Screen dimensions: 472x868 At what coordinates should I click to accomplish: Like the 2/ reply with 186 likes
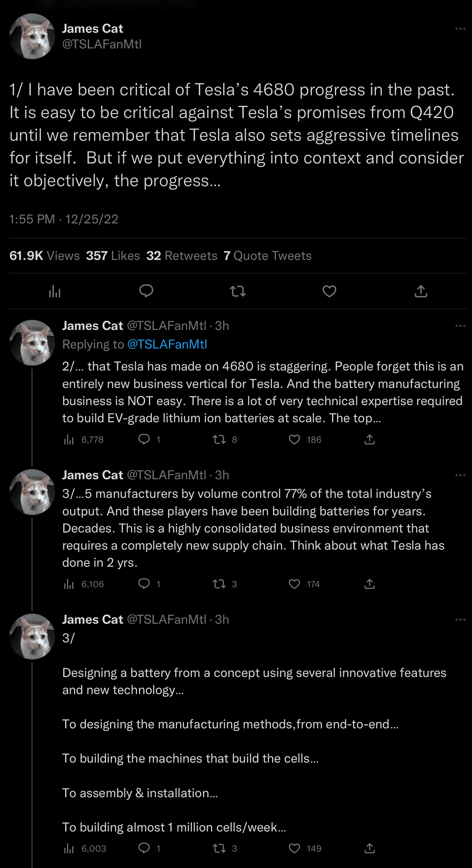tap(305, 440)
